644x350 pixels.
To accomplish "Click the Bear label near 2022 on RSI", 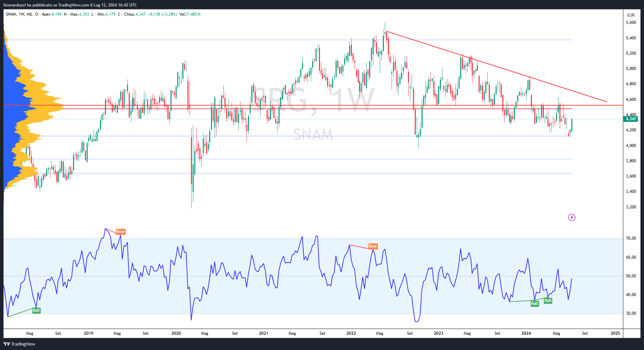I will tap(373, 246).
